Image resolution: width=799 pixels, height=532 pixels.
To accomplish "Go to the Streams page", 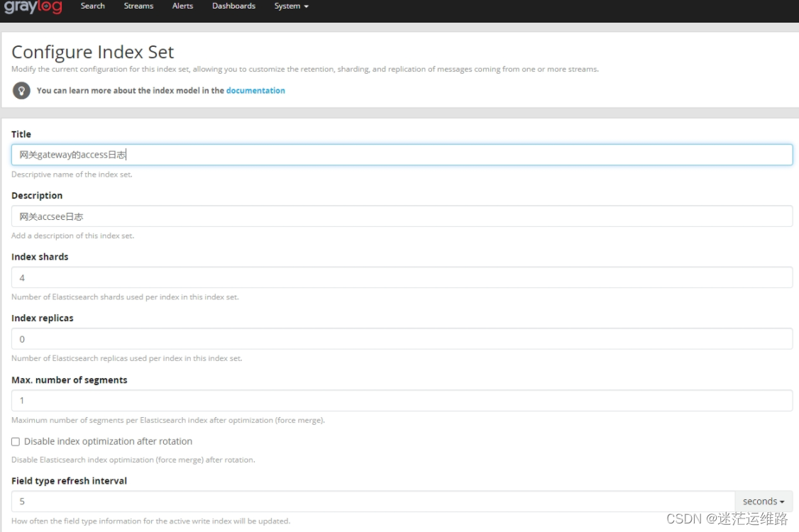I will [x=138, y=6].
